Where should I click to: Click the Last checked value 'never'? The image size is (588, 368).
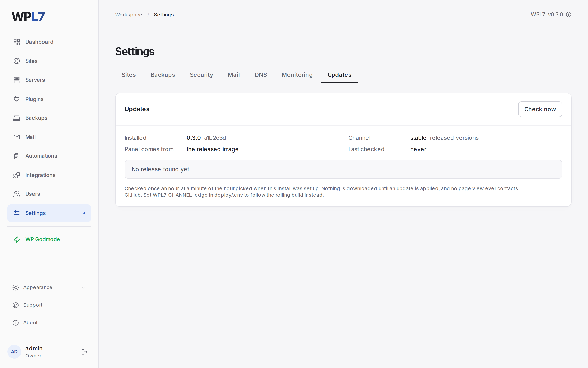[x=418, y=149]
